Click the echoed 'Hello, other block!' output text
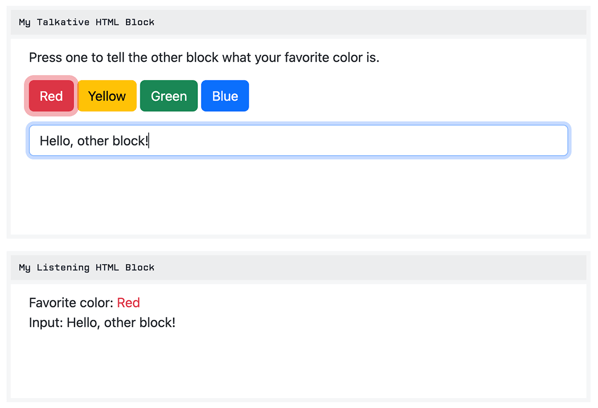 121,323
